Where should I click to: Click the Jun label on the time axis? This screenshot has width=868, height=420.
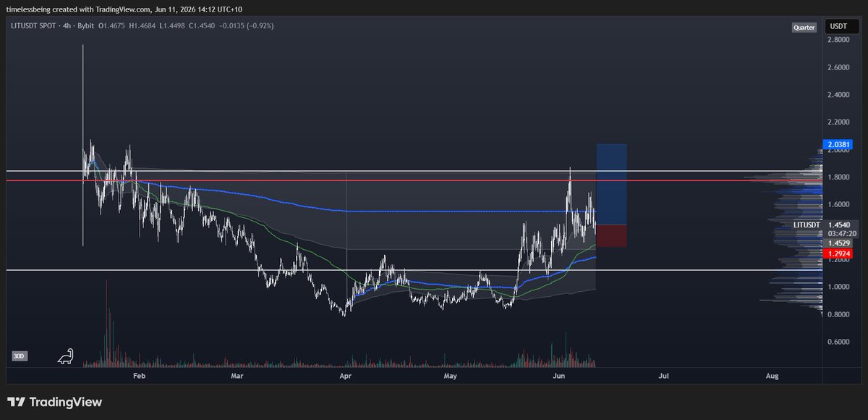(558, 377)
